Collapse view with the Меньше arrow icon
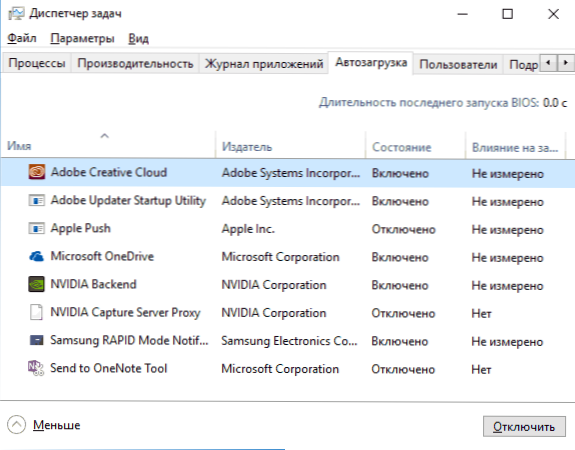The image size is (575, 450). [16, 425]
